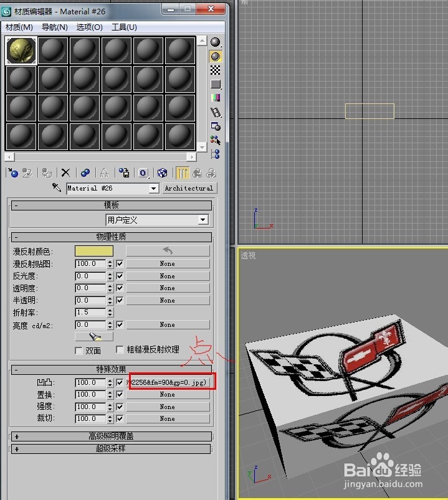The height and width of the screenshot is (500, 448).
Task: Collapse the 物理性质 rollout
Action: [112, 237]
